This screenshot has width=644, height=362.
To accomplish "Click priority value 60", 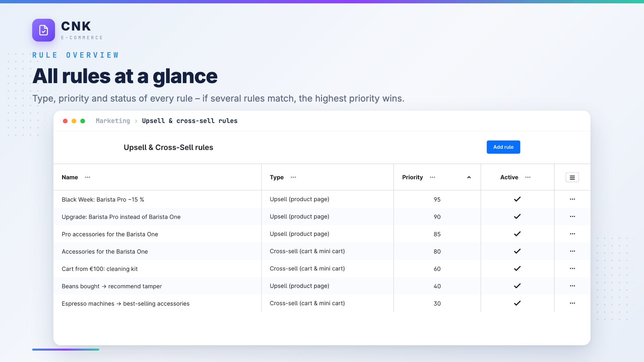I will (x=437, y=269).
